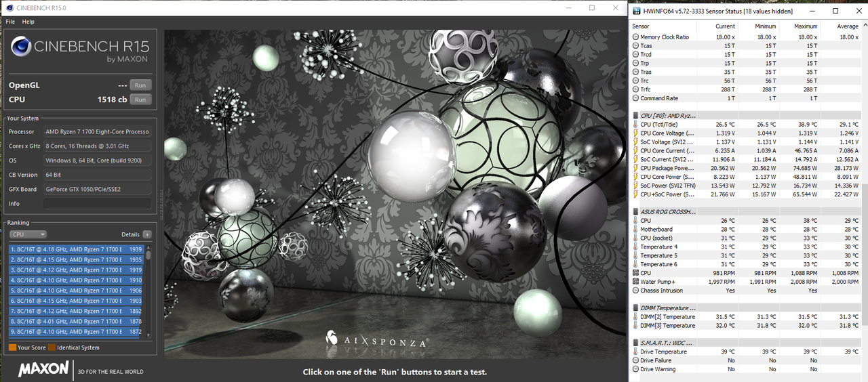The image size is (868, 382).
Task: Click the S.M.A.R.T. WDC group header icon
Action: coord(635,343)
